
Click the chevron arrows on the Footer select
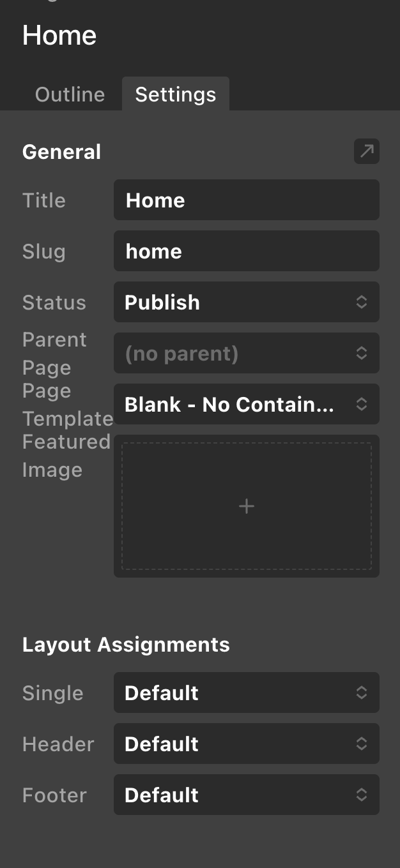[362, 795]
